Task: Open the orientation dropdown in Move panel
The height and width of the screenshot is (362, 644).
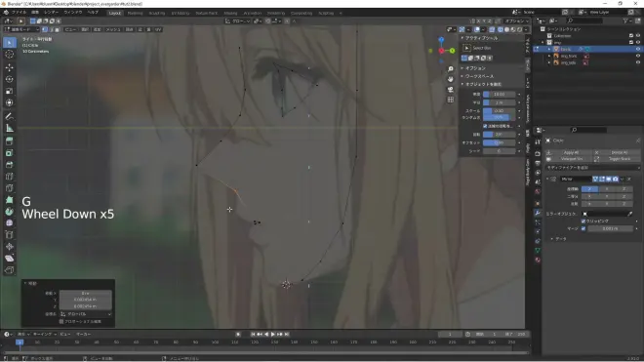Action: coord(86,314)
